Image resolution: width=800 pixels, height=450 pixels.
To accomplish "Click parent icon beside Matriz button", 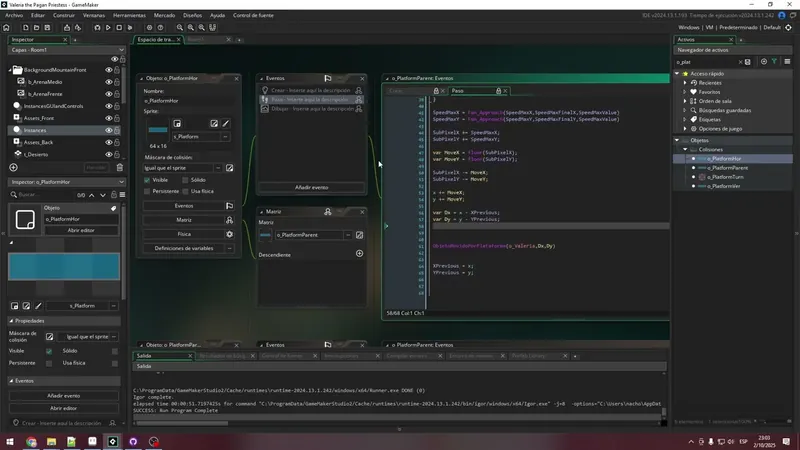I will (x=230, y=220).
